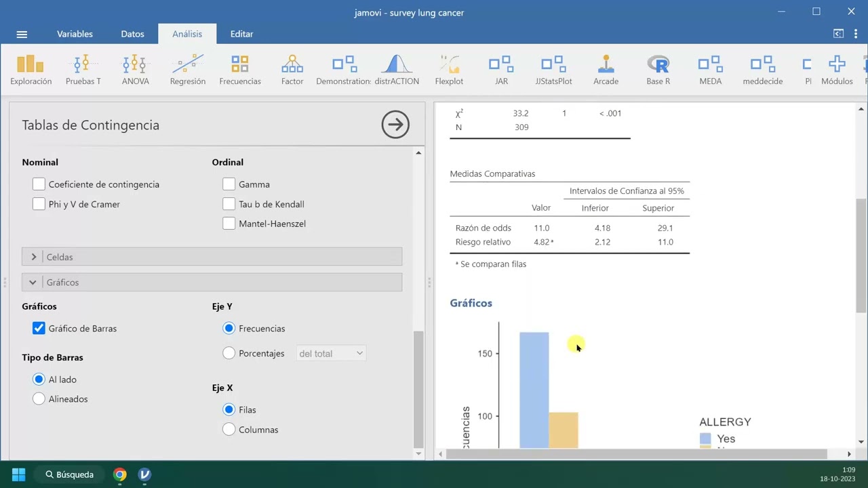Screen dimensions: 868x488
Task: Open the JJStatsPlot module menu
Action: (553, 70)
